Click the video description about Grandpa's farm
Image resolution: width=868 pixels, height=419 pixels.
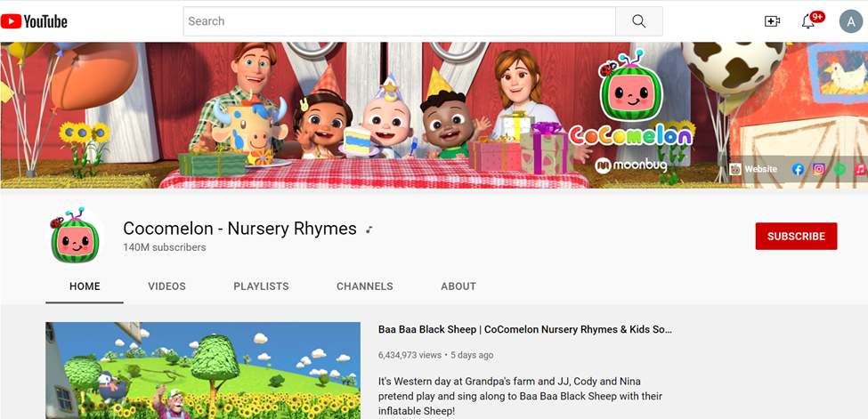click(x=521, y=396)
